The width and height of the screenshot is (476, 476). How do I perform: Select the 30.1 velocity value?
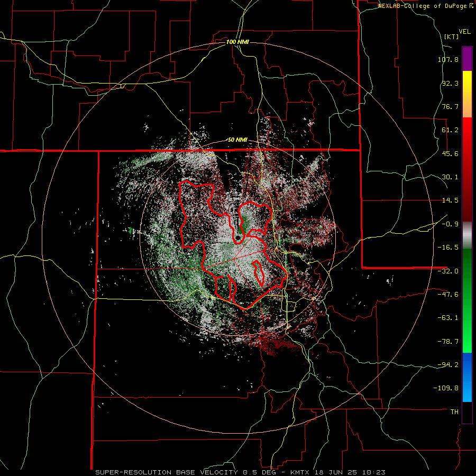point(450,177)
